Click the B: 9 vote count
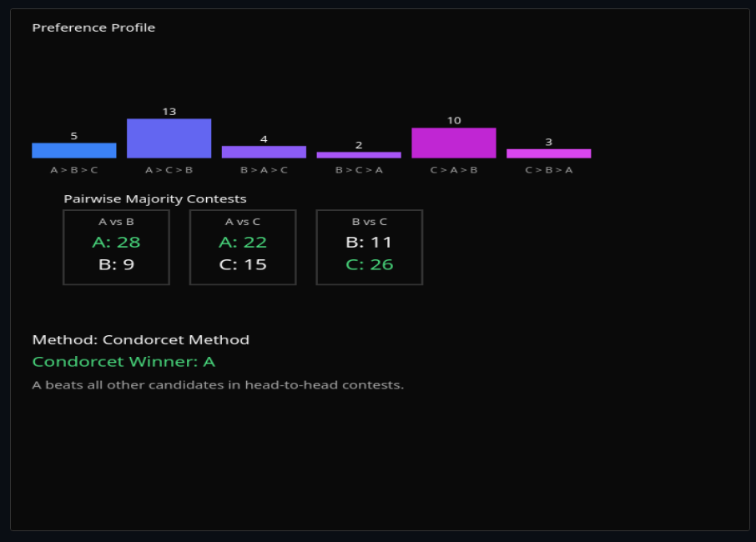Screen dimensions: 756x542 116,265
